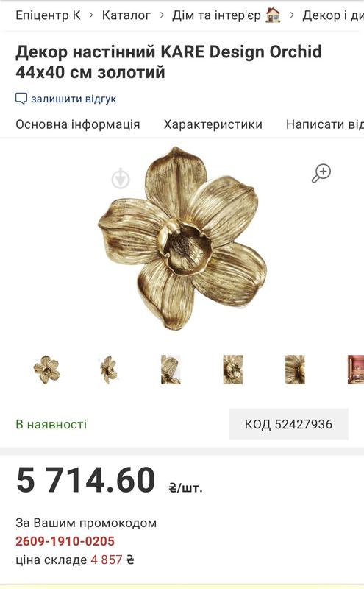
Task: Go to Каталог breadcrumb
Action: pos(126,15)
